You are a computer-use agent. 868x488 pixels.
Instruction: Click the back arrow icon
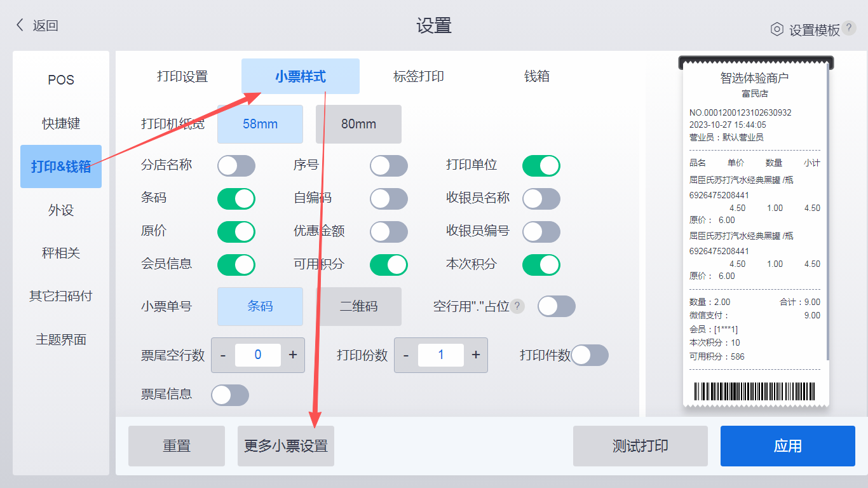click(20, 25)
